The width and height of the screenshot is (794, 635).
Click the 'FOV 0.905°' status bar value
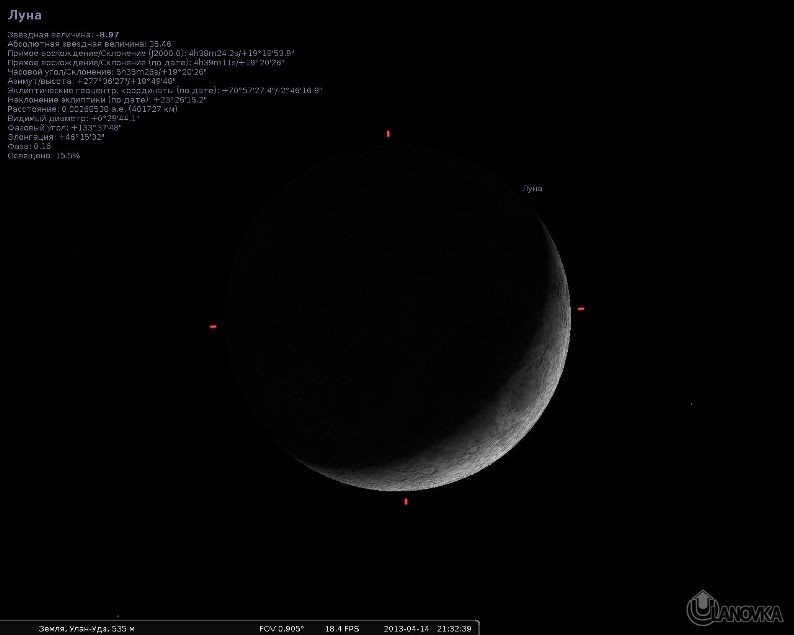(282, 628)
